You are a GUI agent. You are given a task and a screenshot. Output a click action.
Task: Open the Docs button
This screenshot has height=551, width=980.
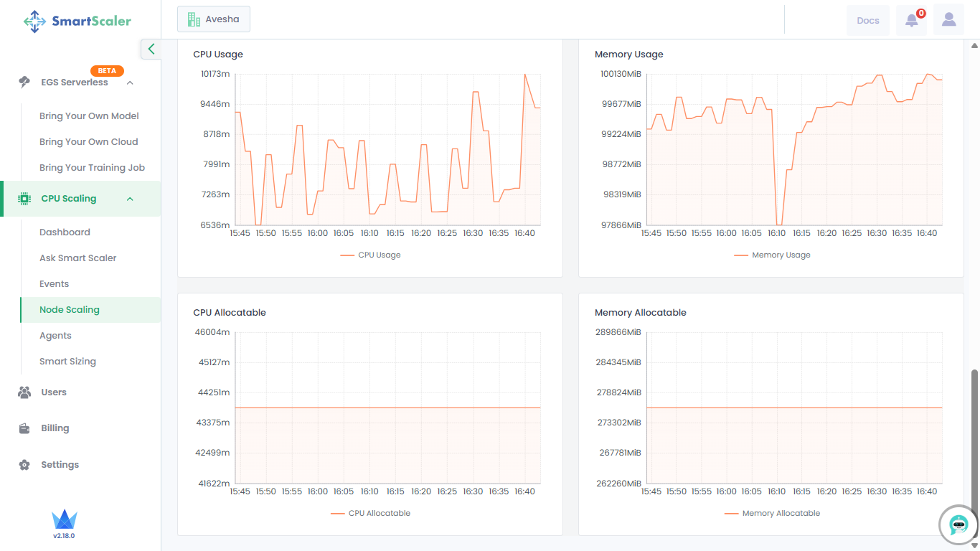[867, 20]
